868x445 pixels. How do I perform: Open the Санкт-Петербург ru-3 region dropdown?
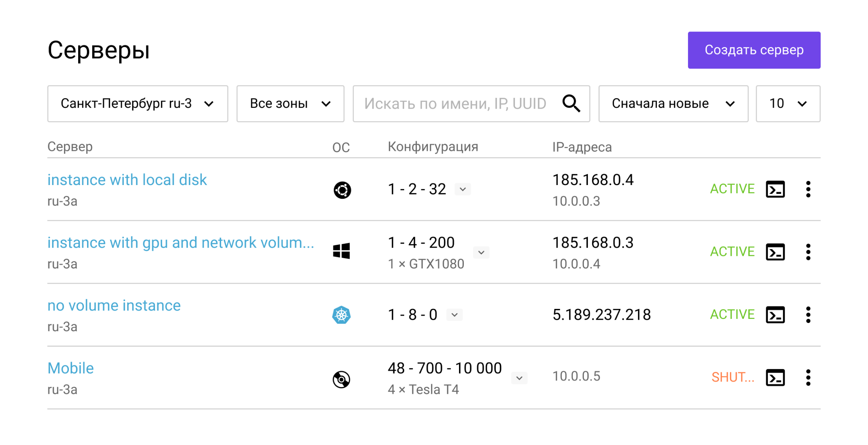(x=137, y=103)
